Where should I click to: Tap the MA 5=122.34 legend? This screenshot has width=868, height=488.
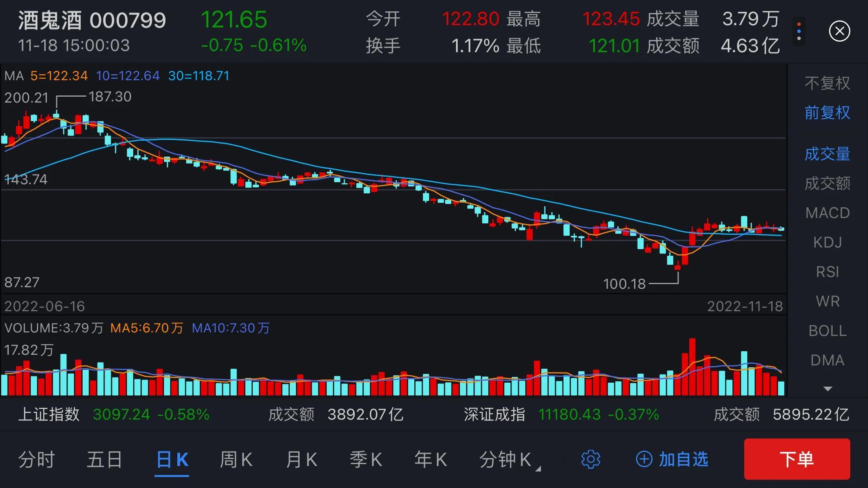click(59, 75)
